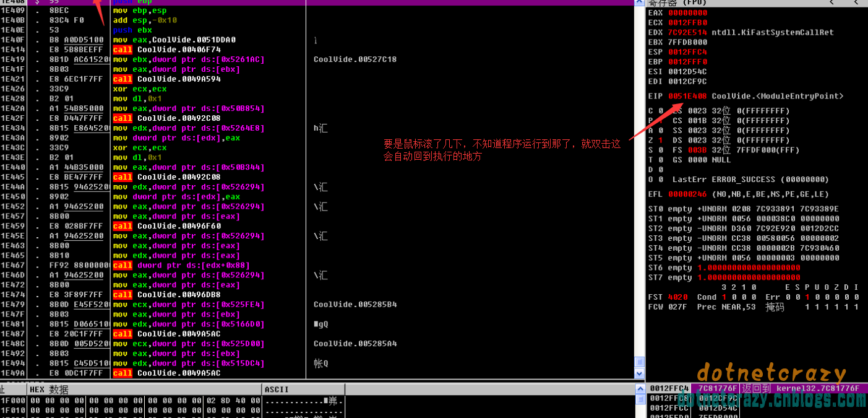868x418 pixels.
Task: Click the ST2 FPU register row
Action: pos(744,229)
